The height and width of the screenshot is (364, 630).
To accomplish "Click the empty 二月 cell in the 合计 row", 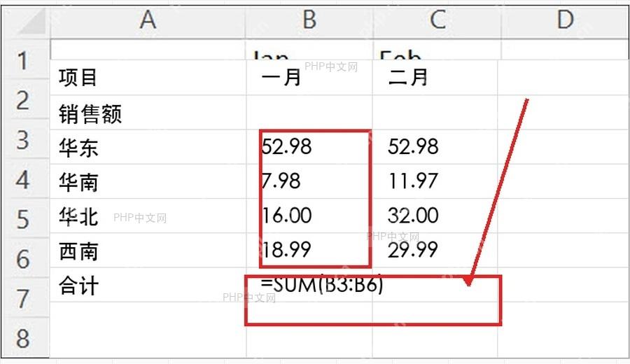I will point(435,285).
